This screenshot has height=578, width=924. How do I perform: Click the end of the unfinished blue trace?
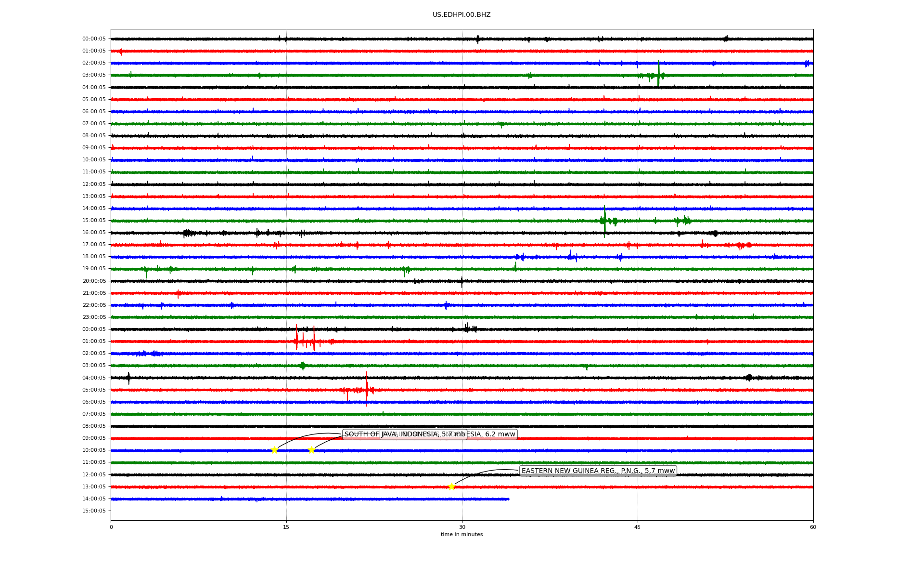509,499
